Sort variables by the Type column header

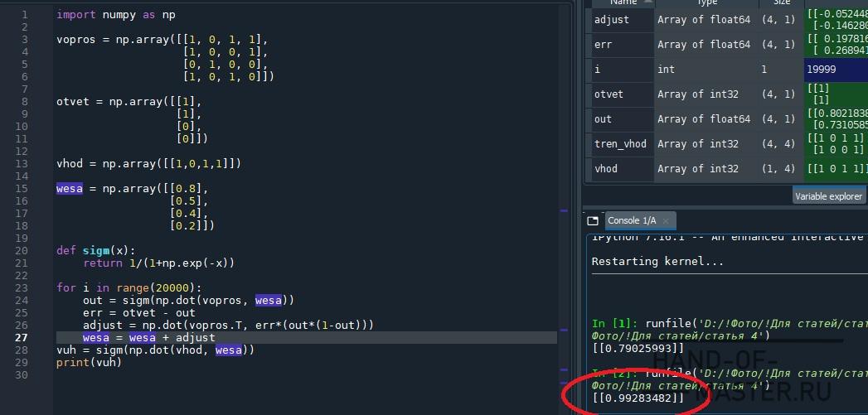point(706,3)
